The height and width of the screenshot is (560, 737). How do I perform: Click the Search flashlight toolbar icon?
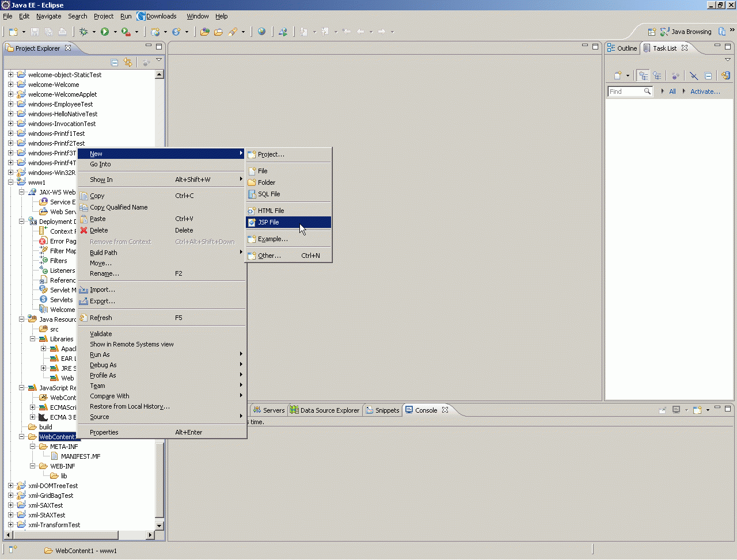tap(233, 32)
